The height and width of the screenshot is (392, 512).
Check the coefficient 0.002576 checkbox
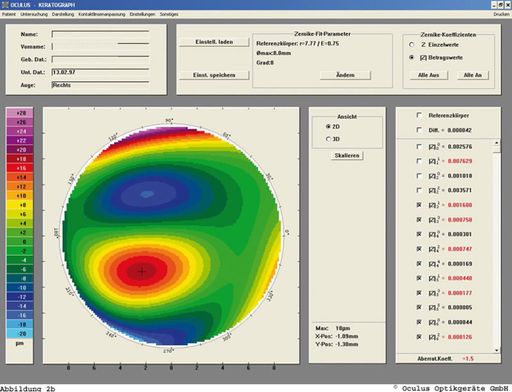click(x=419, y=147)
